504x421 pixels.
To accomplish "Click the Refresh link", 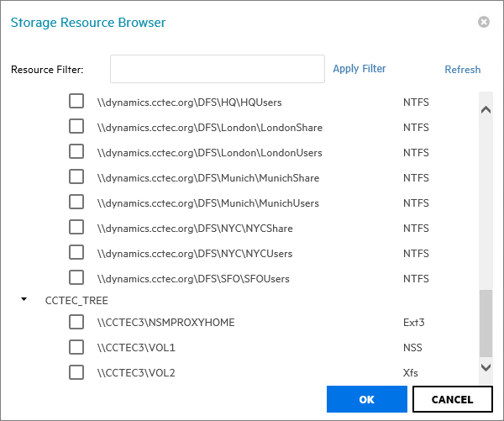I will [462, 70].
